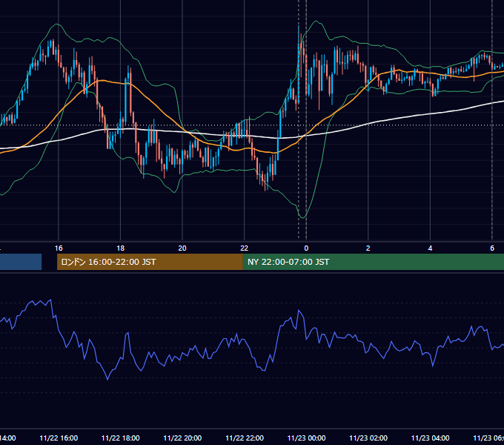Click the London 16:00-22:00 JST session bar
504x445 pixels.
[150, 262]
